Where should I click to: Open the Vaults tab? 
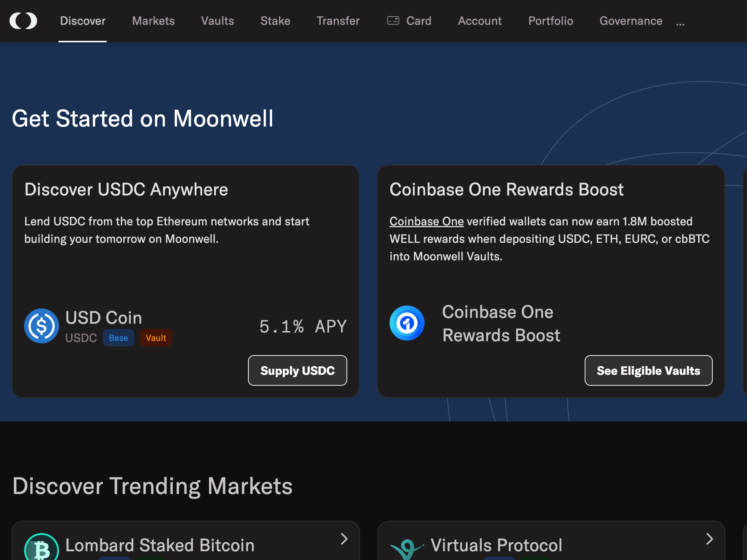tap(218, 21)
